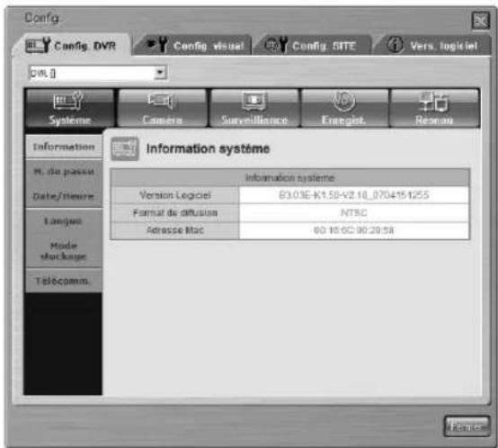Screen dimensions: 498x448
Task: Click the globe wrench icon on Config. SITE tab
Action: pos(276,44)
